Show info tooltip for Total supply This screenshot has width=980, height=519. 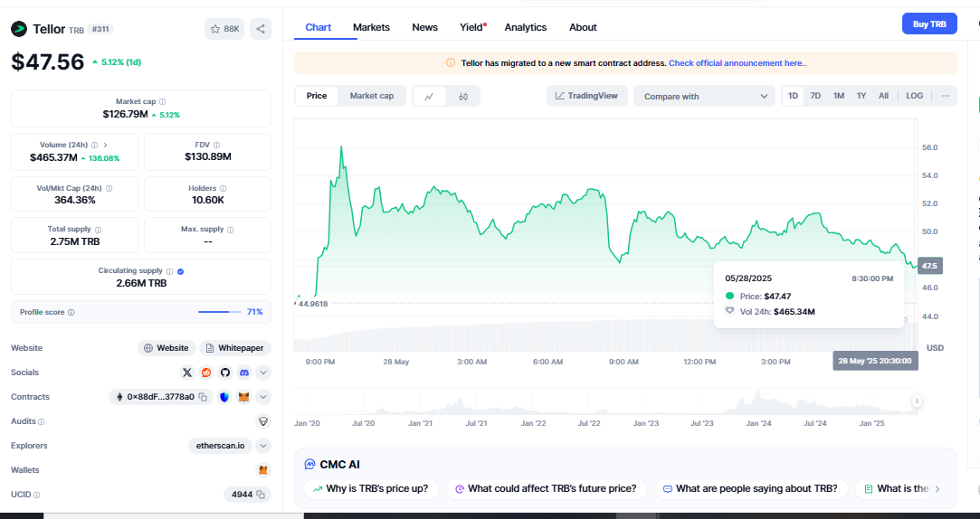[98, 230]
